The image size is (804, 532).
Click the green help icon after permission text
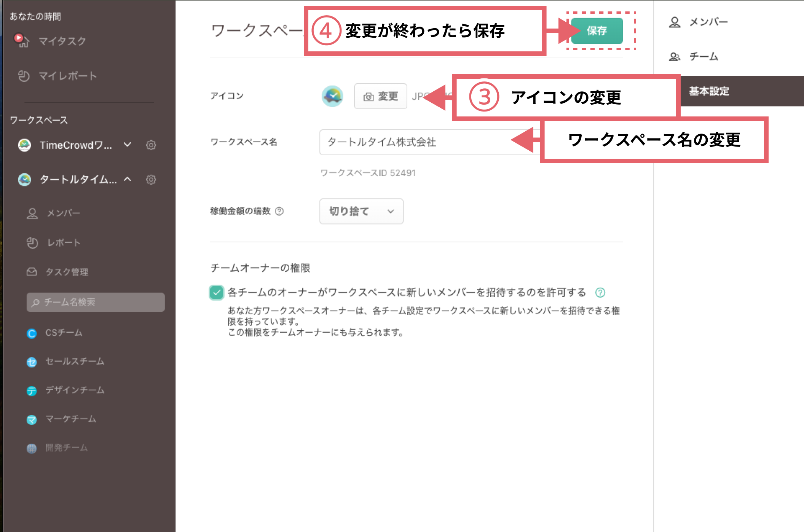pos(600,292)
